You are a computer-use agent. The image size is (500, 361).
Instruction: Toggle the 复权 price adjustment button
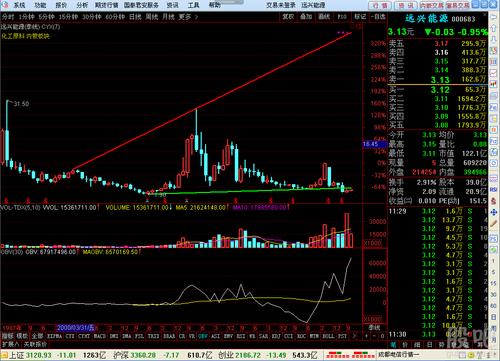288,16
